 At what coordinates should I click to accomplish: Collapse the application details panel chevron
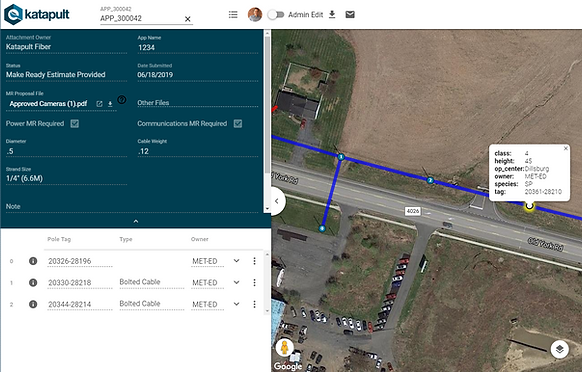click(x=136, y=221)
